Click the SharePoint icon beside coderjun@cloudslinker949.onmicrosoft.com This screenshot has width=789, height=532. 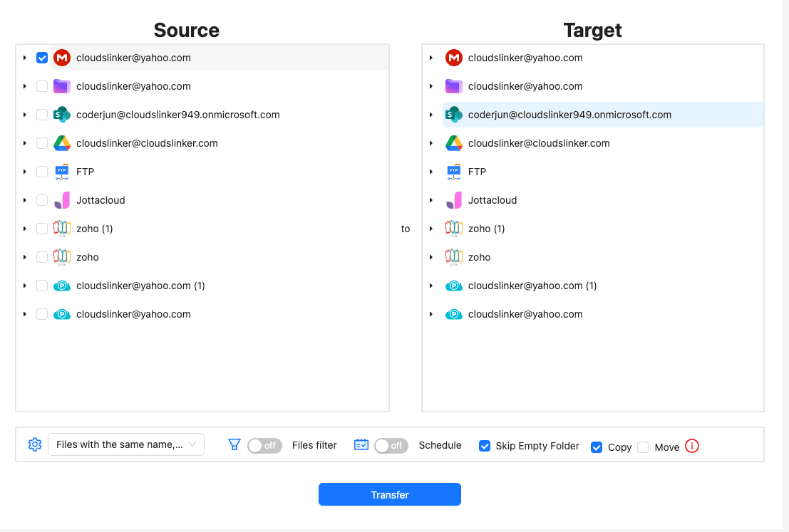pos(63,114)
